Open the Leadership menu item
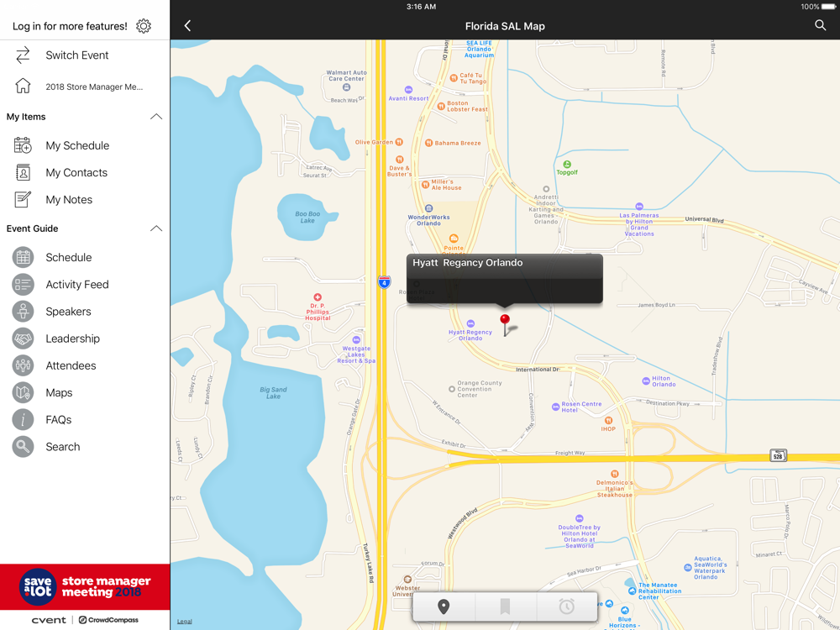The width and height of the screenshot is (840, 630). click(85, 339)
